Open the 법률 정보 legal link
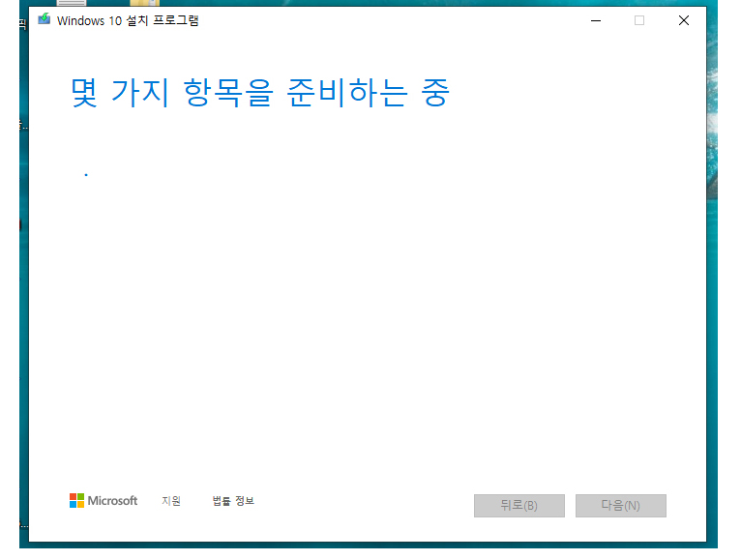The height and width of the screenshot is (560, 741). 233,500
